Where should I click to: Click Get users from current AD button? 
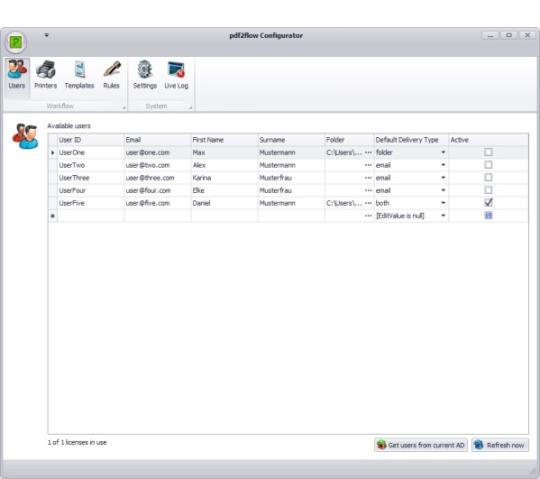click(420, 445)
